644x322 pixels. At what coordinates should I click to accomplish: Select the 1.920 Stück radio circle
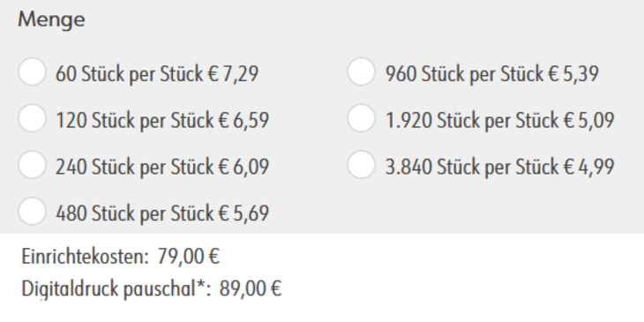361,118
